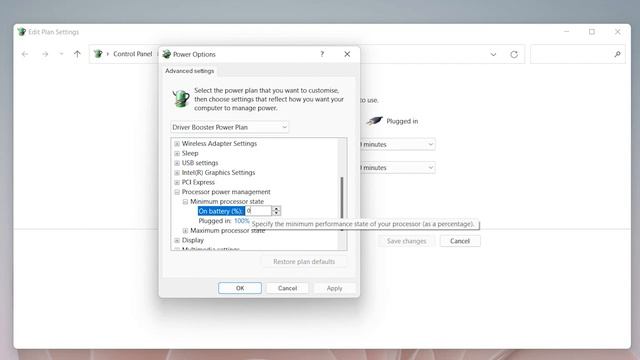The width and height of the screenshot is (640, 360).
Task: Open the recent locations chevron beside the Forward arrow
Action: [61, 54]
